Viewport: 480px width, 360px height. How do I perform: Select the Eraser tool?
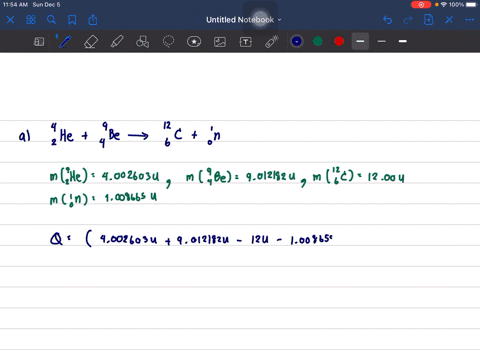91,42
